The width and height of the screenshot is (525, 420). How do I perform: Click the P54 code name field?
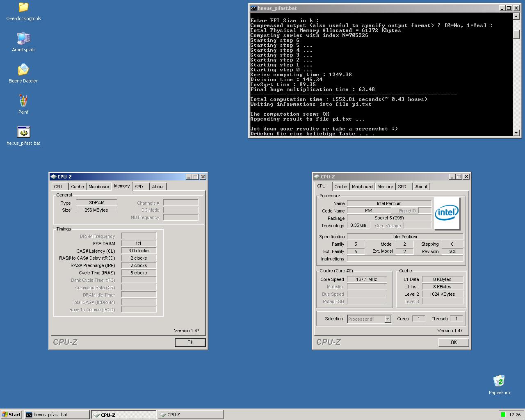pos(369,210)
